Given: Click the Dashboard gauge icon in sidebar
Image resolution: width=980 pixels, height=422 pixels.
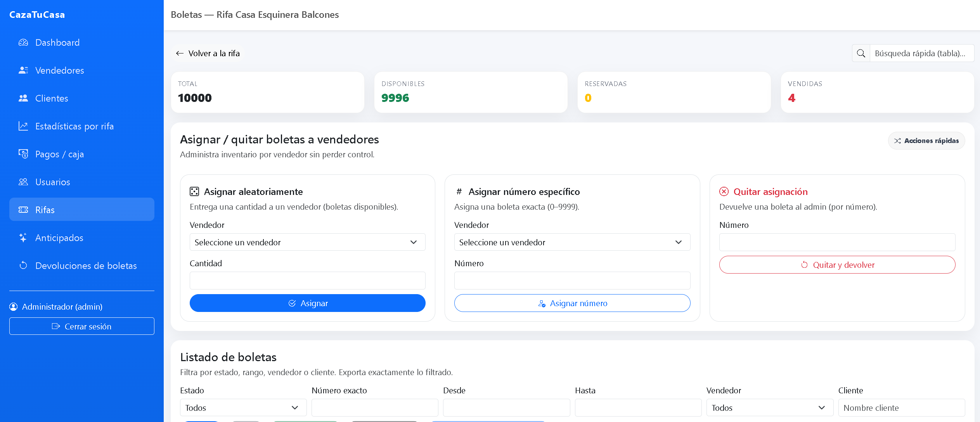Looking at the screenshot, I should point(23,43).
